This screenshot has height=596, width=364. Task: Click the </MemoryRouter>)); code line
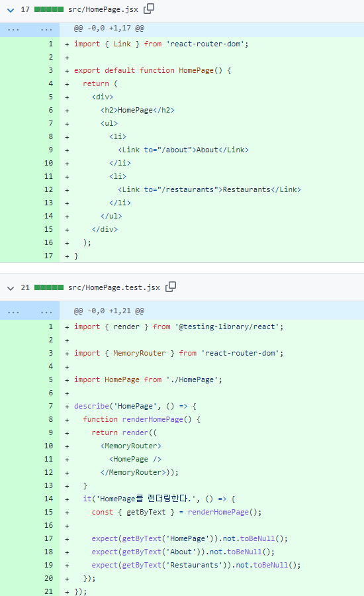pos(140,472)
